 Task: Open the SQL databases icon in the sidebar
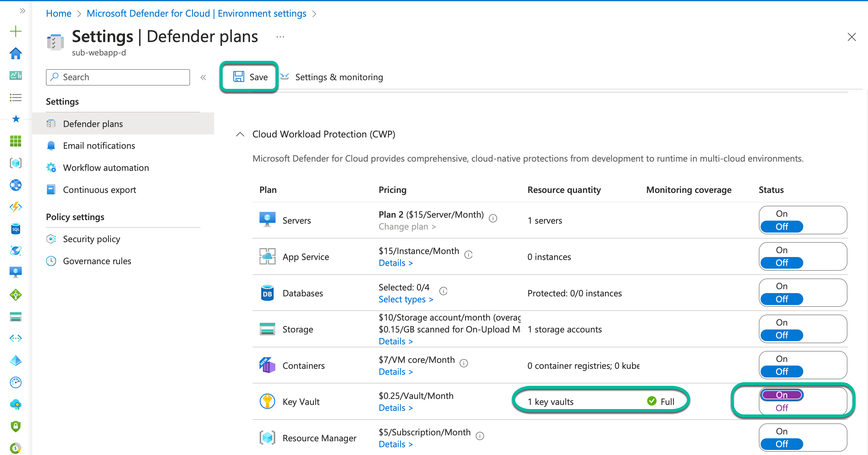click(16, 229)
